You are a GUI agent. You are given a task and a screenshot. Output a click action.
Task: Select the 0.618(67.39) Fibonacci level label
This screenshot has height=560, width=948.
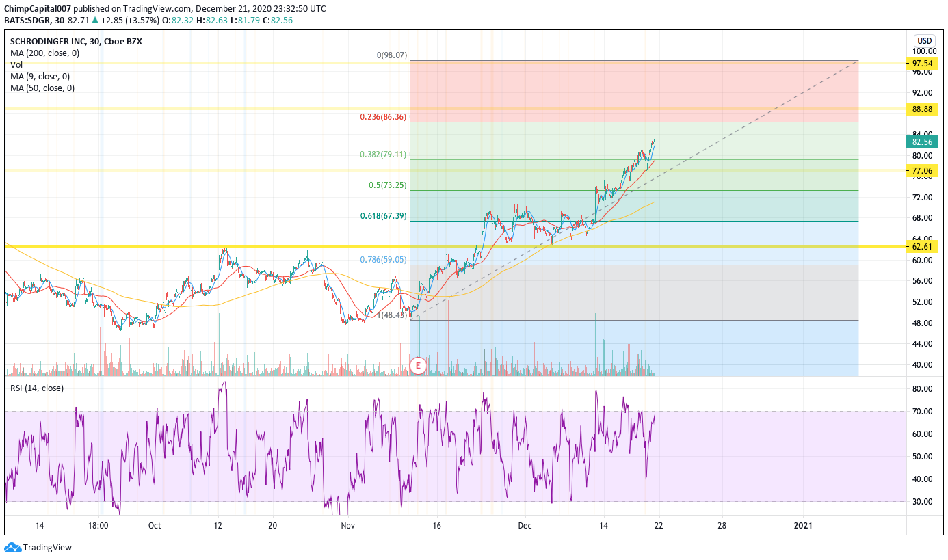coord(383,216)
